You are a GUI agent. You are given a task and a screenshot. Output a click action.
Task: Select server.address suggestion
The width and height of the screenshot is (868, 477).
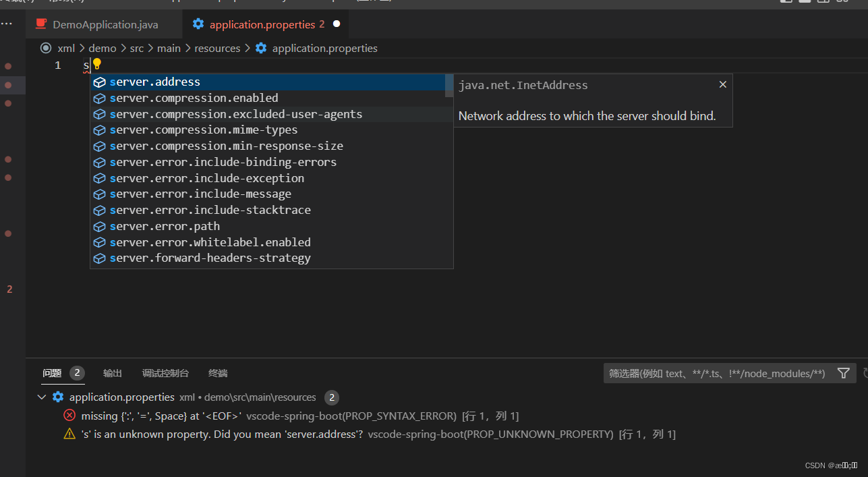pyautogui.click(x=268, y=82)
